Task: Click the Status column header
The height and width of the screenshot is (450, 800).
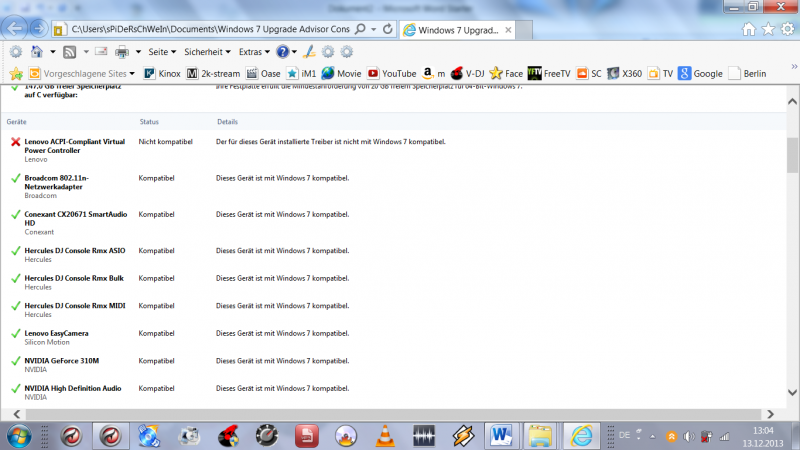Action: point(149,122)
